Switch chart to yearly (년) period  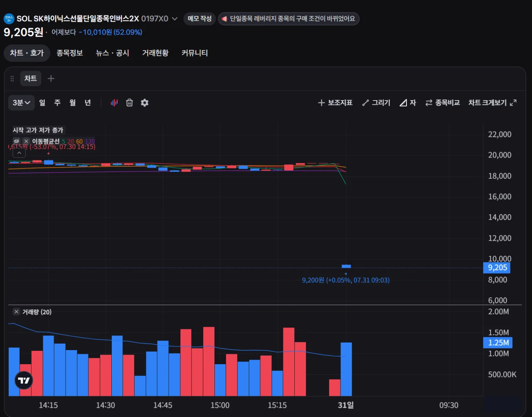88,103
